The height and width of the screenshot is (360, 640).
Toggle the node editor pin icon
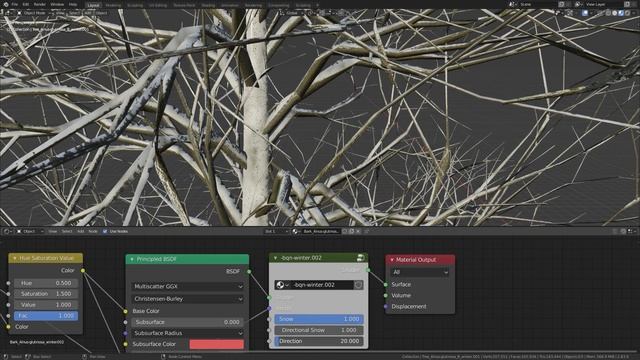pyautogui.click(x=366, y=231)
